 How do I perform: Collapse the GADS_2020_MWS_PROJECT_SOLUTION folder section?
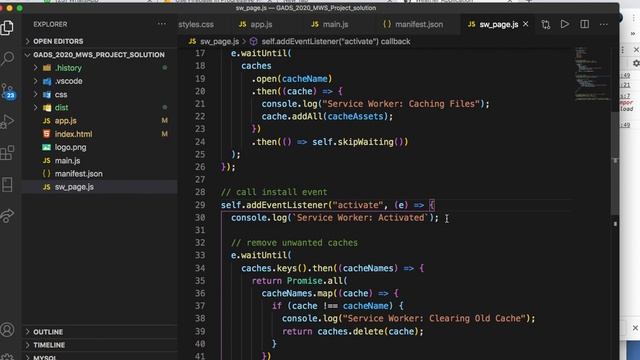click(99, 55)
